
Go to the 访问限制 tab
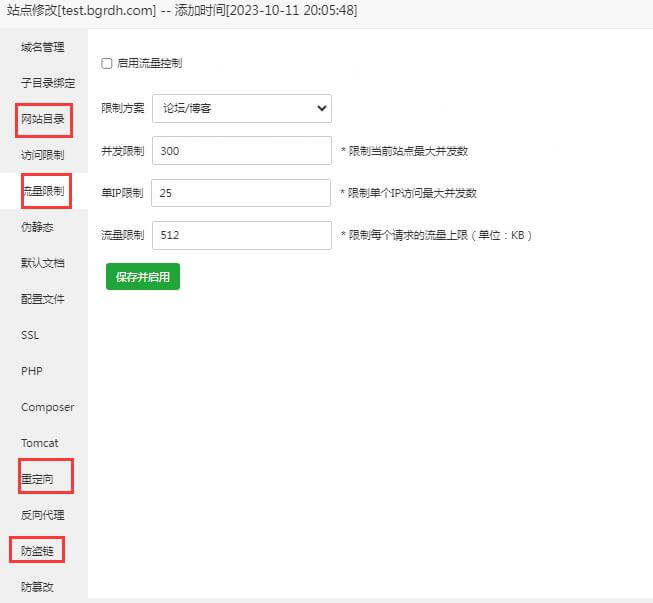tap(42, 155)
